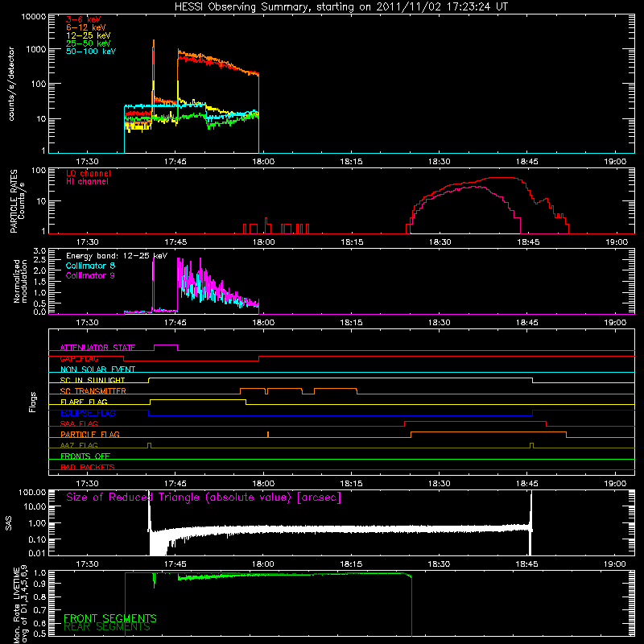Click the SC_TRANSMITTER flag label
The width and height of the screenshot is (644, 644).
point(93,391)
